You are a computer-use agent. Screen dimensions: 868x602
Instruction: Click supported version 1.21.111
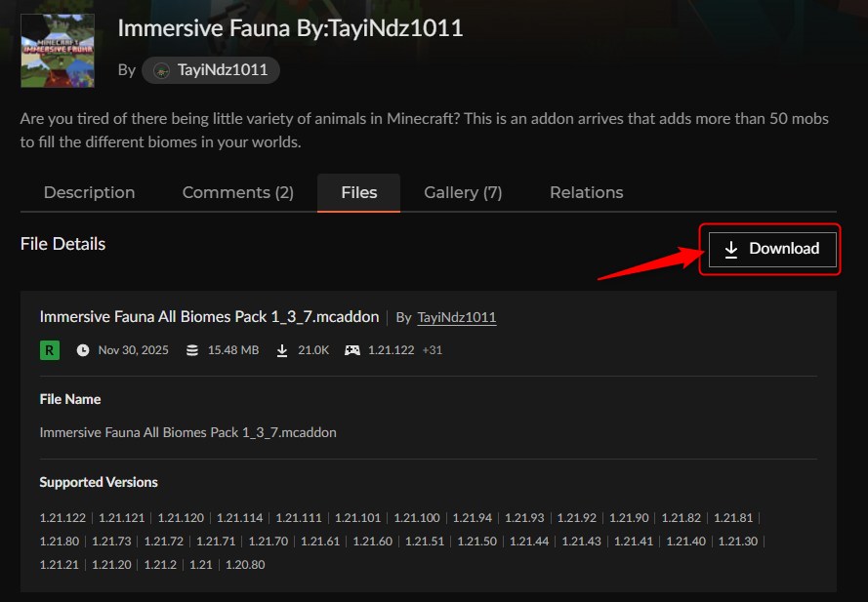299,518
